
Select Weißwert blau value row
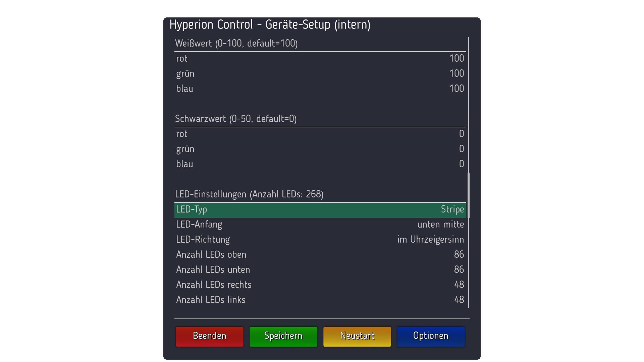tap(320, 89)
